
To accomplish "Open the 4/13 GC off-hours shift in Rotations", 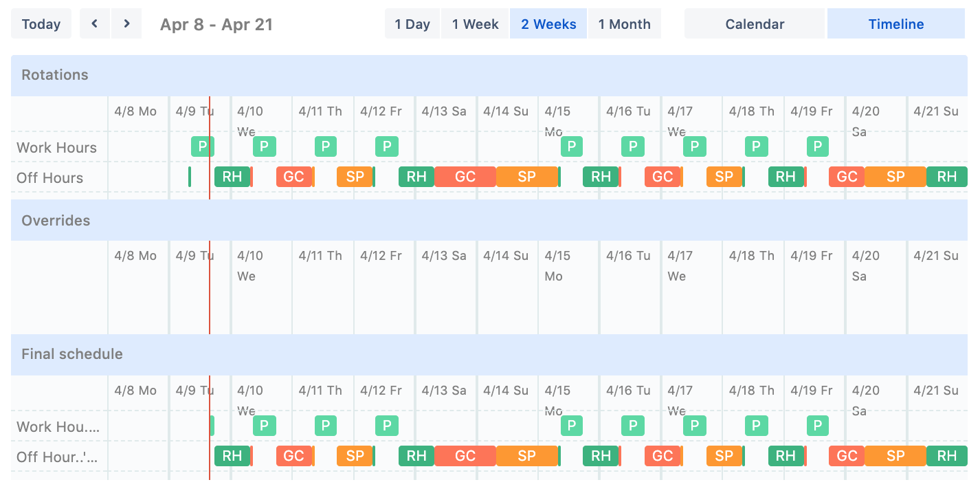I will coord(465,177).
